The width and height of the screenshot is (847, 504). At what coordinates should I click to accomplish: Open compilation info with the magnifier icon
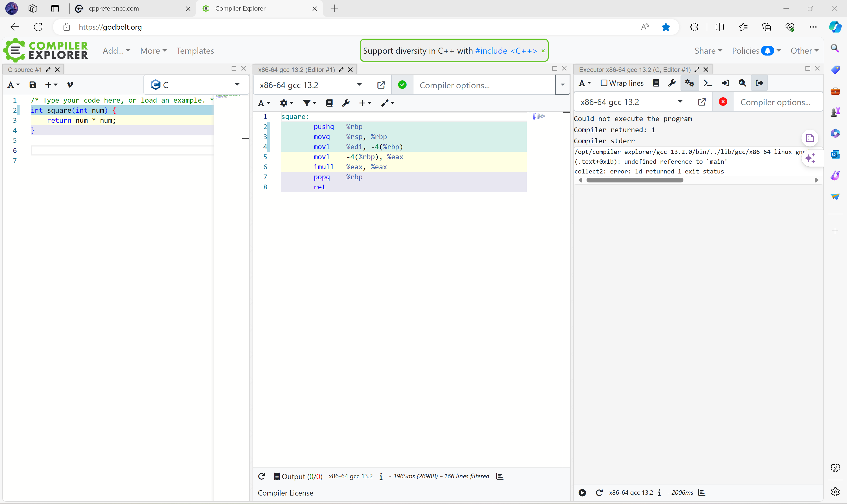pos(742,83)
